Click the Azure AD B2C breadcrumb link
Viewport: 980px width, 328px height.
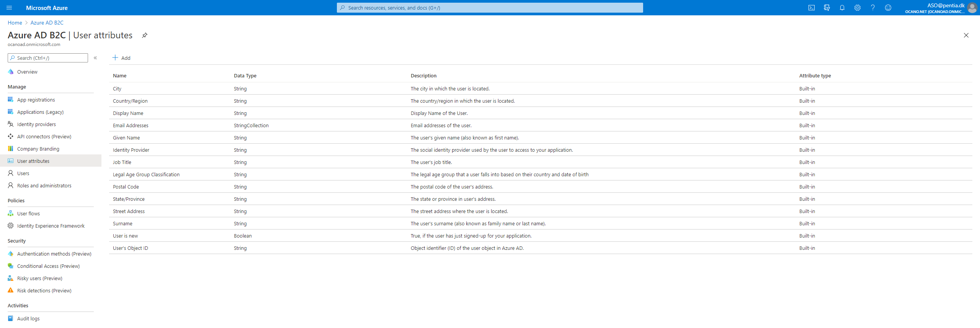pyautogui.click(x=47, y=23)
